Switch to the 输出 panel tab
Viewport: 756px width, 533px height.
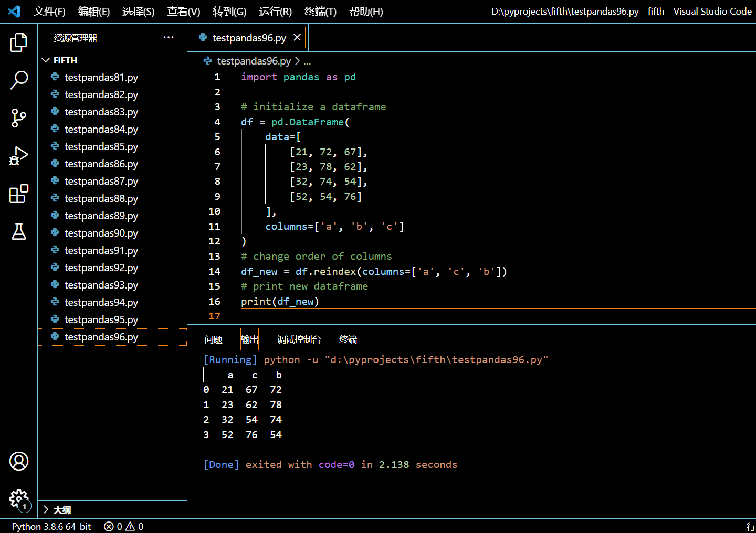click(249, 339)
